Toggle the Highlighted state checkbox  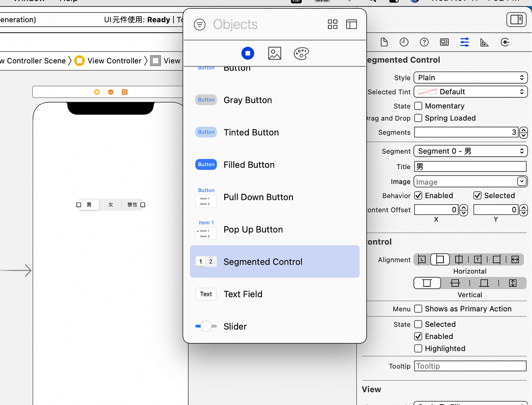pyautogui.click(x=418, y=348)
